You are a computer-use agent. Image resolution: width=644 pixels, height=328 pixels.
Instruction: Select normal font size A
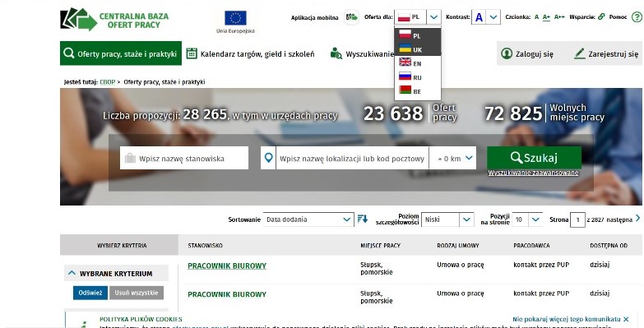(x=536, y=16)
